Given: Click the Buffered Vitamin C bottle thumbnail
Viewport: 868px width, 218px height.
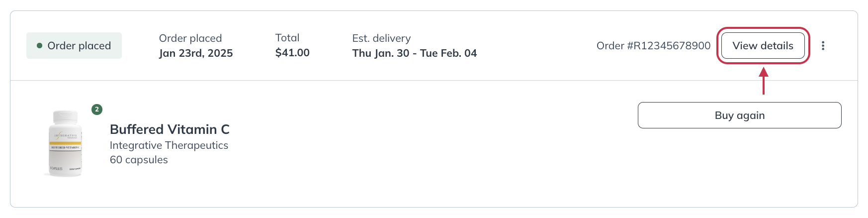Looking at the screenshot, I should point(65,143).
